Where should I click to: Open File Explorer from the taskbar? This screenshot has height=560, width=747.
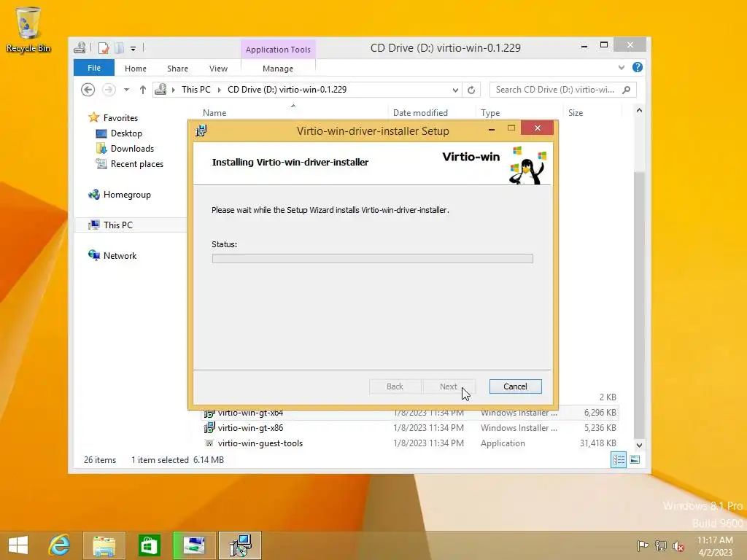click(104, 545)
